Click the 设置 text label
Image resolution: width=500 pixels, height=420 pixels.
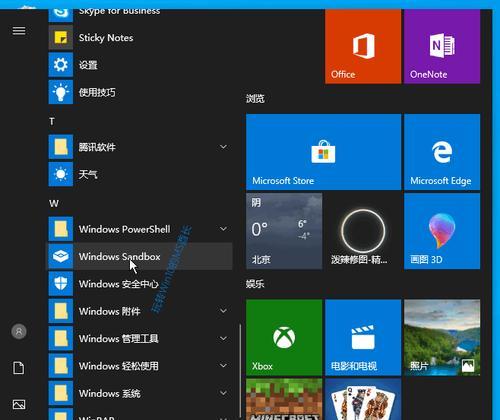pyautogui.click(x=88, y=65)
